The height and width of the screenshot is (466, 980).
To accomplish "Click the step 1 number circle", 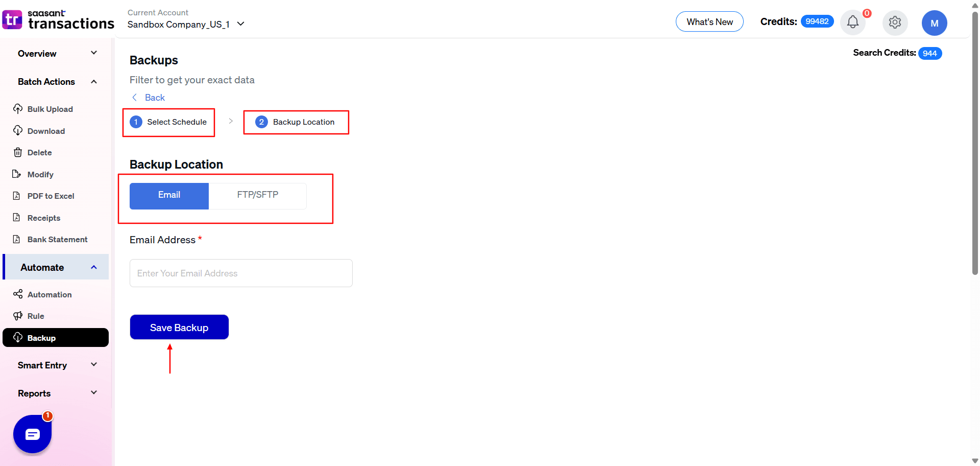I will 136,122.
